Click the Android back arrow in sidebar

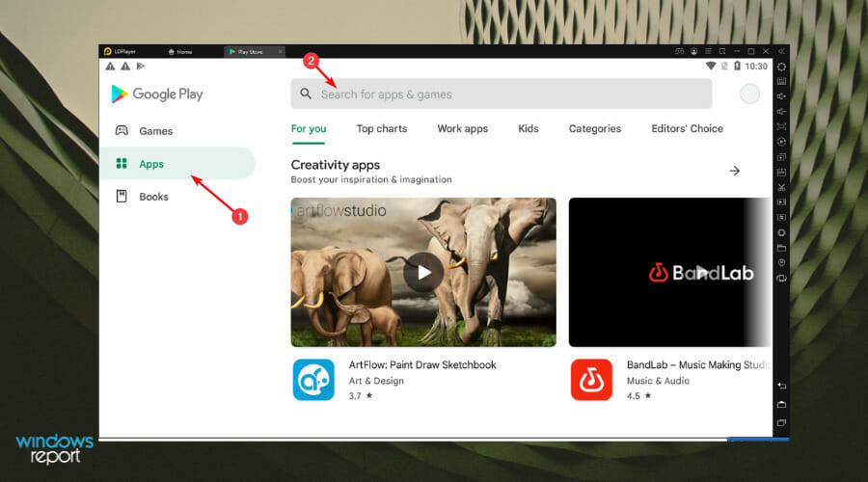tap(781, 386)
